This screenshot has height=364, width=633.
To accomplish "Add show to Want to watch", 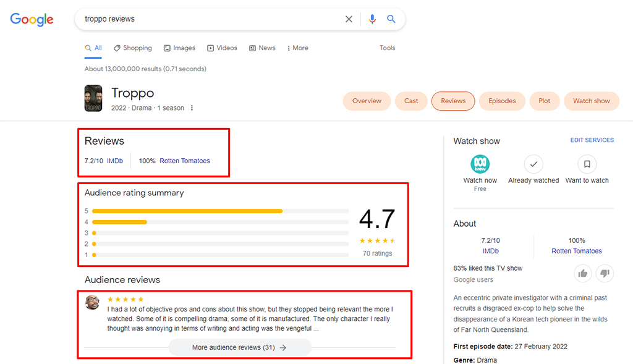I will [x=587, y=164].
